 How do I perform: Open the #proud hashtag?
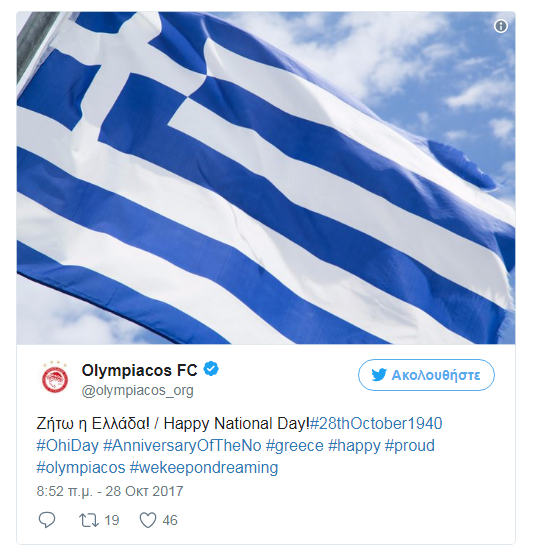410,445
